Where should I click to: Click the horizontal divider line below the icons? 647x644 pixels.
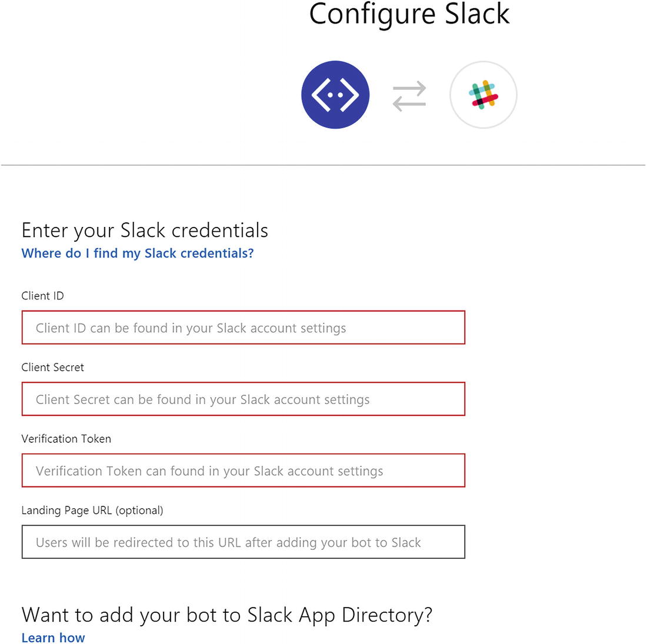[323, 165]
